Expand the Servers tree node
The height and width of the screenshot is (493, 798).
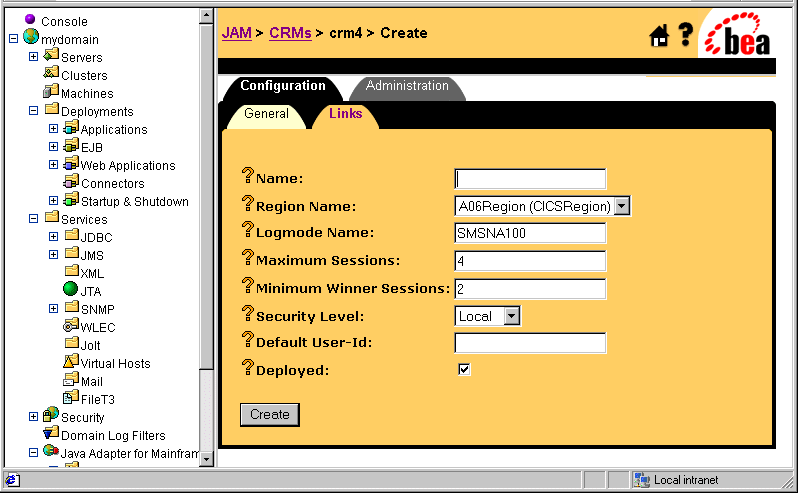[34, 56]
